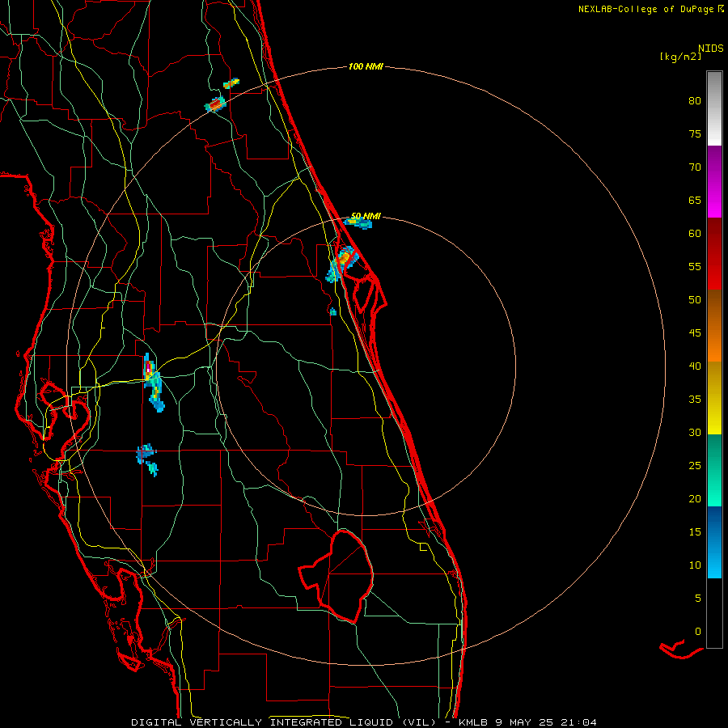
Task: Click the scale value 60
Action: (x=695, y=234)
